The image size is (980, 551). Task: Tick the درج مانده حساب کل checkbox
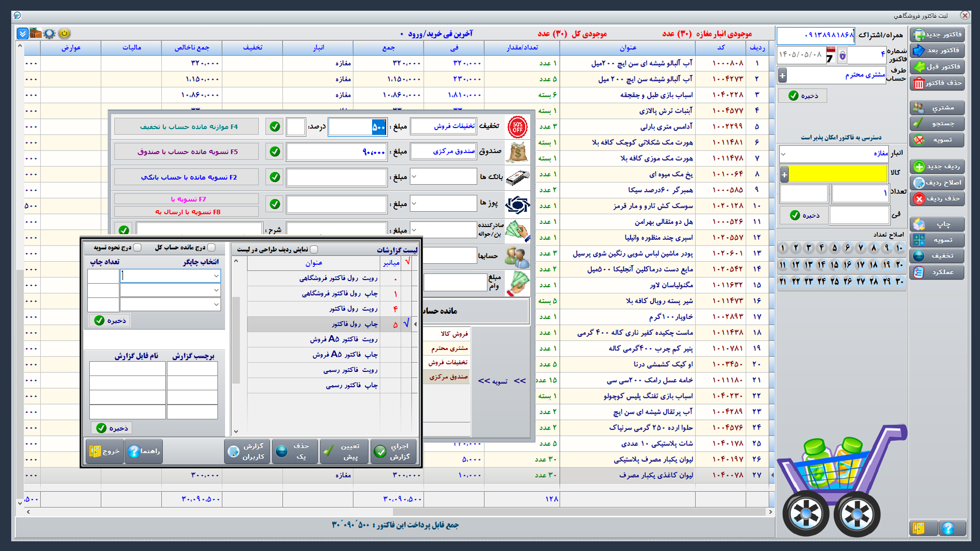[x=211, y=247]
